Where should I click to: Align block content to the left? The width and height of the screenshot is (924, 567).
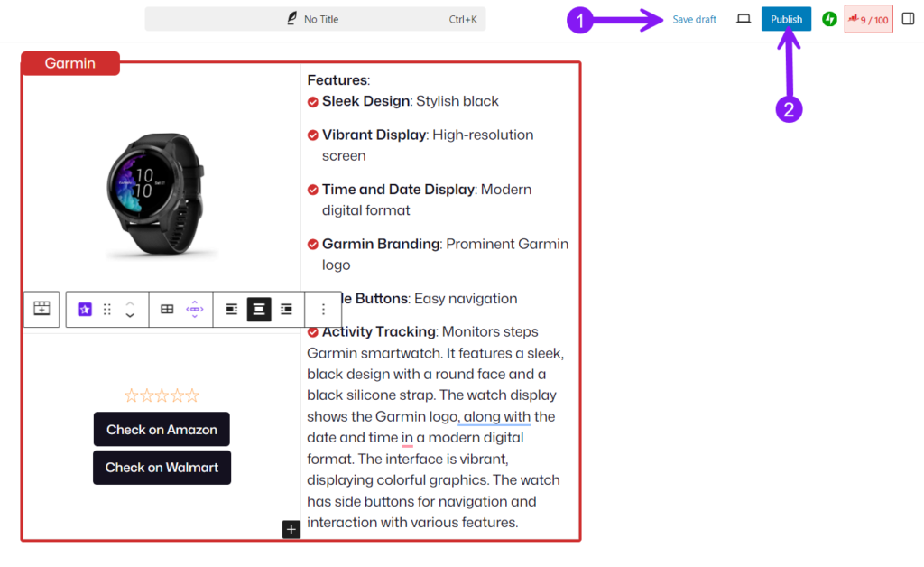point(232,310)
